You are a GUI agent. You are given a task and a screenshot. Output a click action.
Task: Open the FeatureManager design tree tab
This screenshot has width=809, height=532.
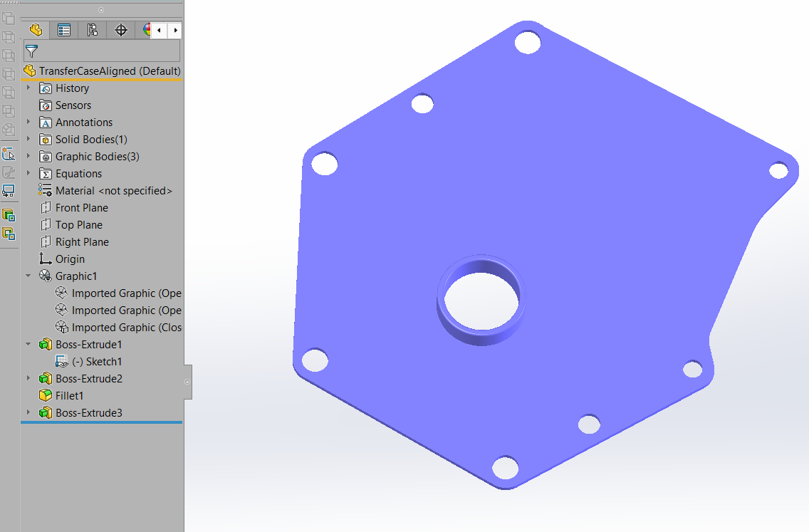[x=36, y=30]
